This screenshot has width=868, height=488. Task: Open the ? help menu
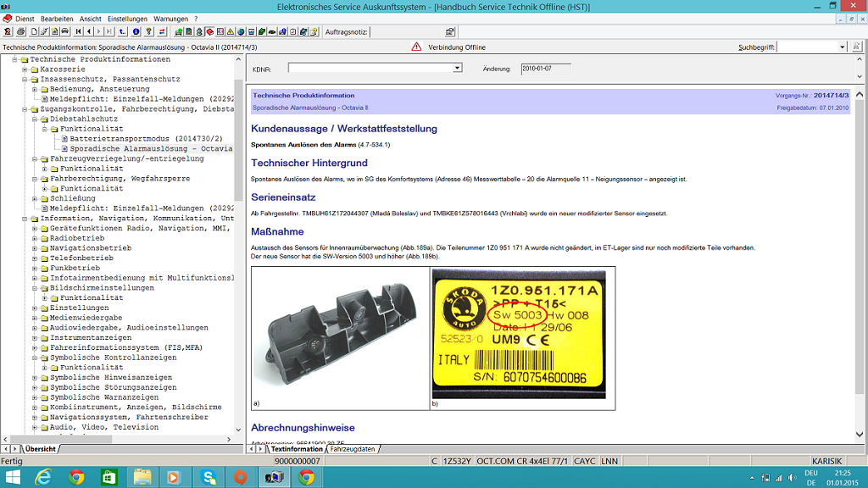click(196, 19)
